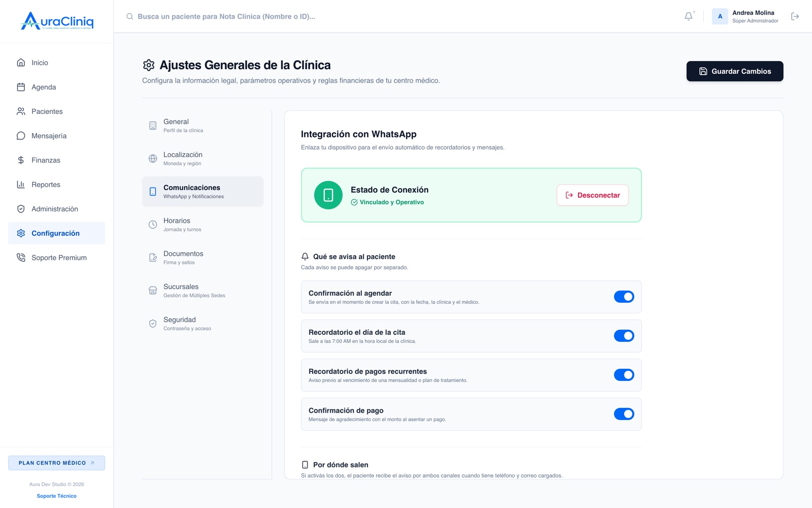Open Inicio from the sidebar

pyautogui.click(x=57, y=62)
